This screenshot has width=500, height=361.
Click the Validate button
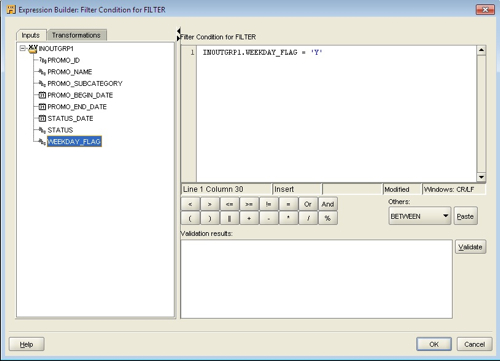coord(470,247)
